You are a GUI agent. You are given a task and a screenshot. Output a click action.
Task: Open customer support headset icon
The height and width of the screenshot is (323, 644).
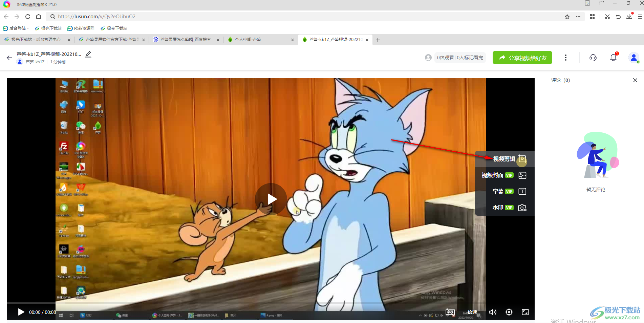coord(593,58)
